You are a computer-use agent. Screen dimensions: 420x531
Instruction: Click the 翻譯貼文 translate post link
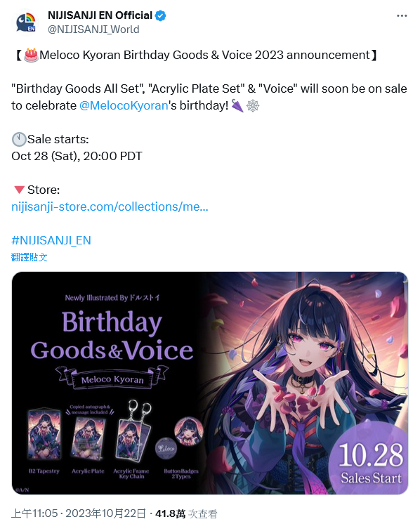(29, 257)
